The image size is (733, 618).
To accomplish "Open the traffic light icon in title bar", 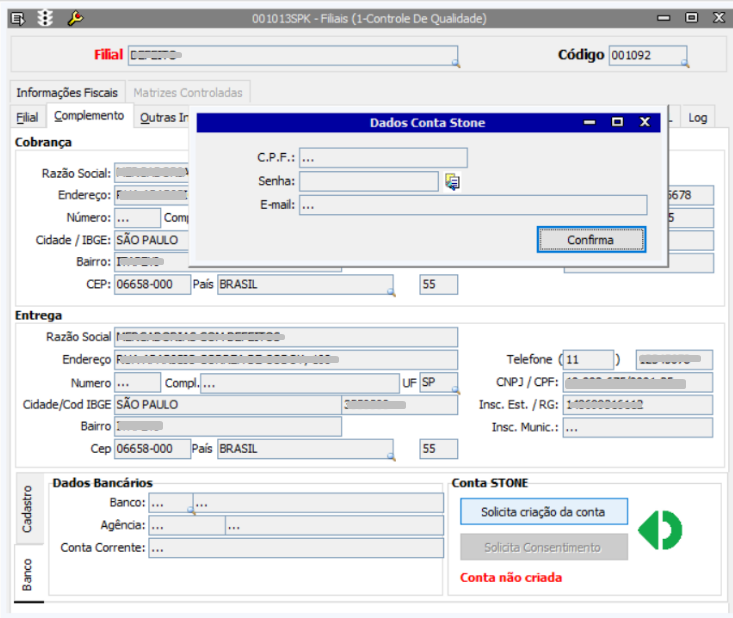I will point(45,18).
